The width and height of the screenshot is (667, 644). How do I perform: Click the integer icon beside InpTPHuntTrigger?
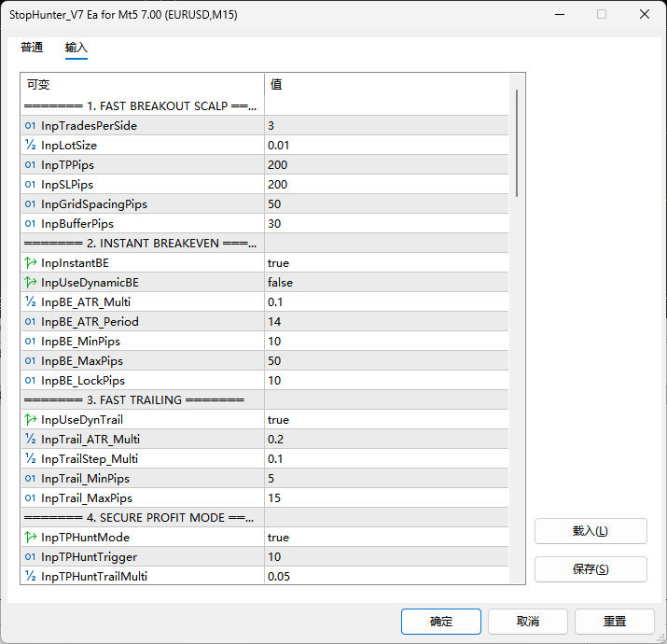31,557
